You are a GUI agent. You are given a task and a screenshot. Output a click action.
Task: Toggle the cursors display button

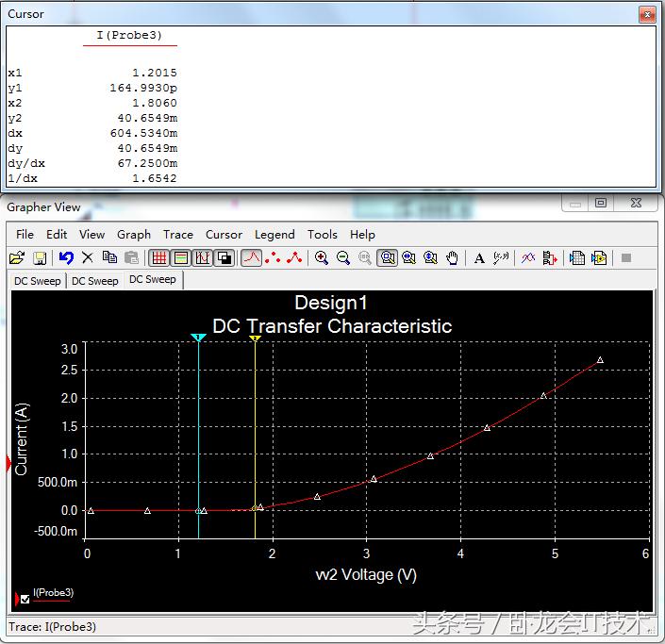point(202,257)
